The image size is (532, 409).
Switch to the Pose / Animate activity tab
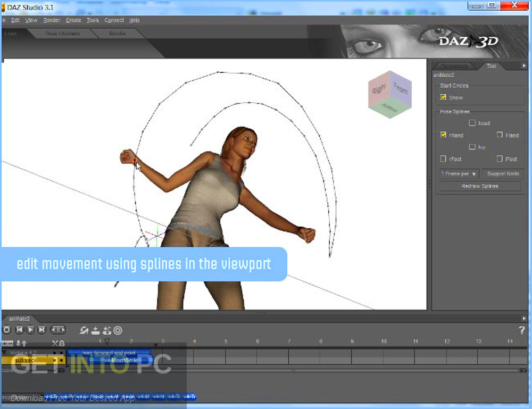pos(63,33)
